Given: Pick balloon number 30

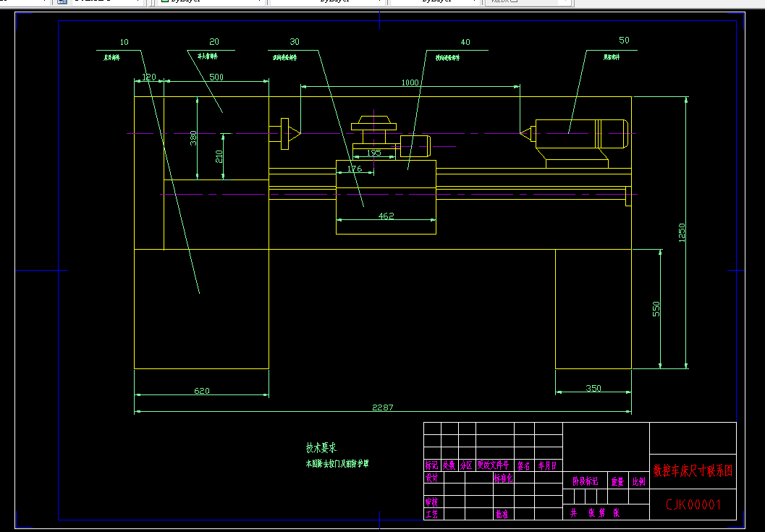Looking at the screenshot, I should pyautogui.click(x=295, y=42).
